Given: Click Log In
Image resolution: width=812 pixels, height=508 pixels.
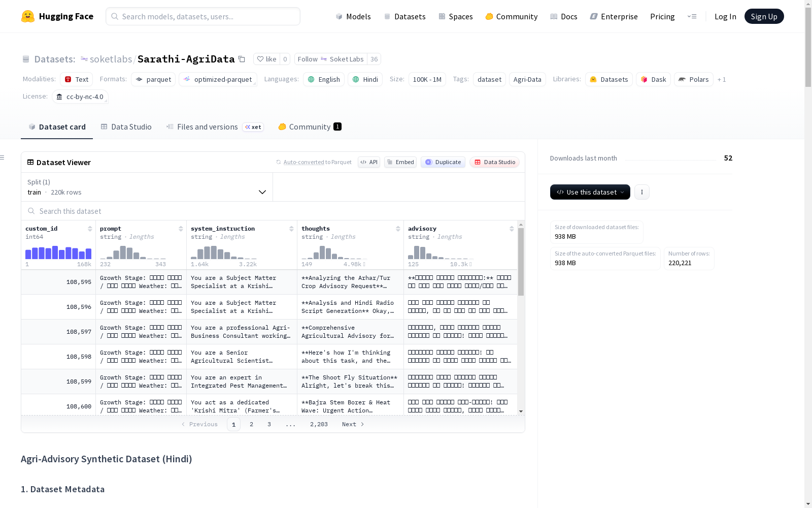Looking at the screenshot, I should tap(725, 16).
